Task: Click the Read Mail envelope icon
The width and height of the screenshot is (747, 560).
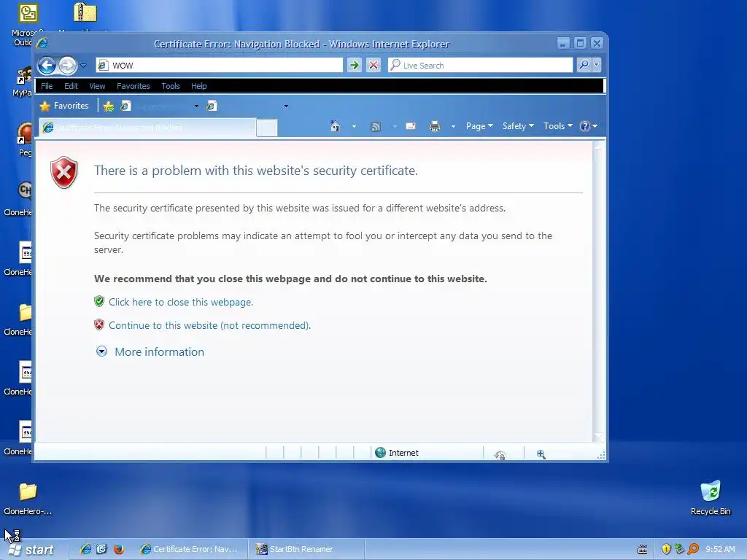Action: [411, 126]
